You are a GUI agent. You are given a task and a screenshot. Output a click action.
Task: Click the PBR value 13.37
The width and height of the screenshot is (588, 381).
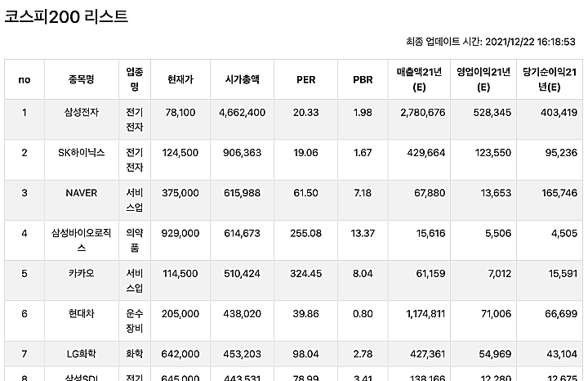pos(363,233)
